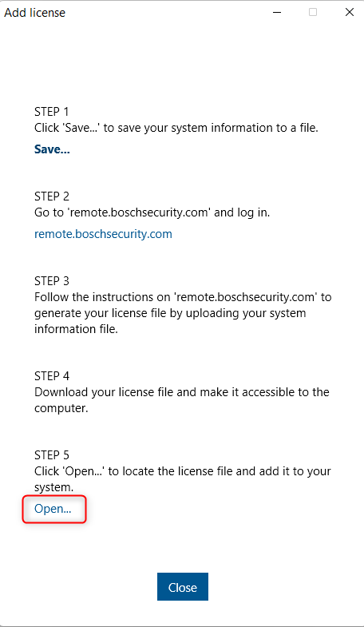
Task: Click the 'information file.' line ending Step 3
Action: point(76,329)
